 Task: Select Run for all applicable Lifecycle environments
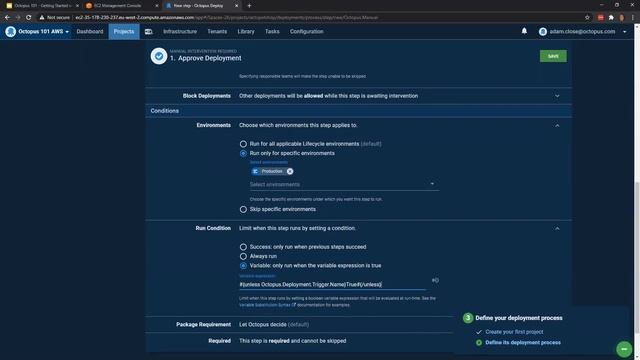[243, 144]
